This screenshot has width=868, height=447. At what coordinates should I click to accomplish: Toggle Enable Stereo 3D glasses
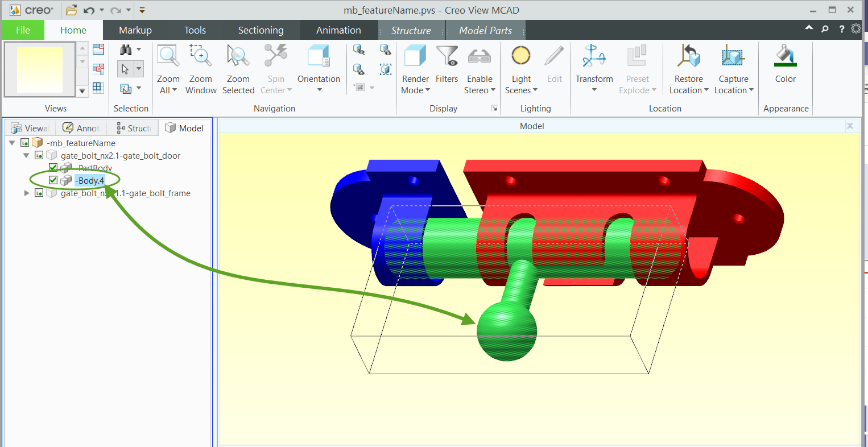point(480,69)
